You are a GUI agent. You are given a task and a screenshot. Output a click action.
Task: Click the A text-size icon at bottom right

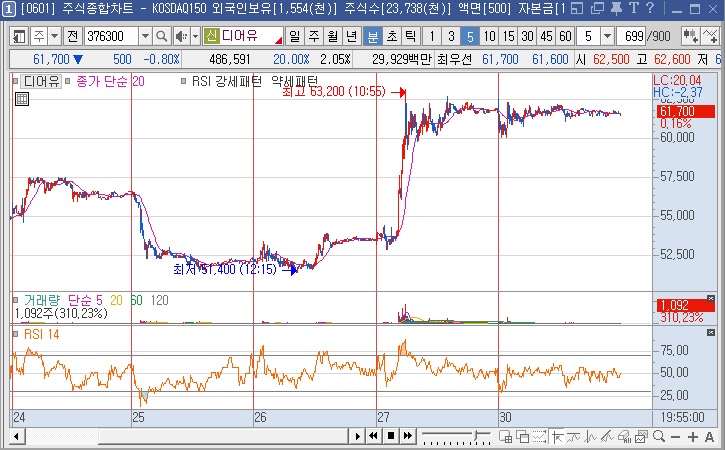[710, 437]
